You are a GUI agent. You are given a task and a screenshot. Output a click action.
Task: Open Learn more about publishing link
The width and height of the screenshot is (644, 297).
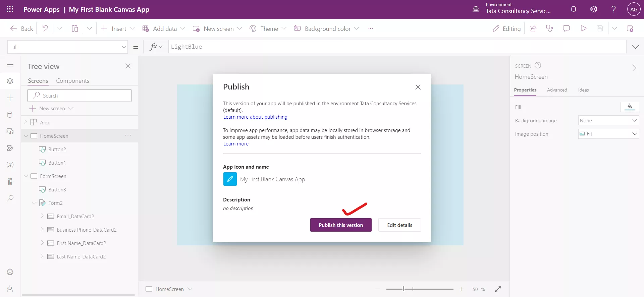(255, 117)
